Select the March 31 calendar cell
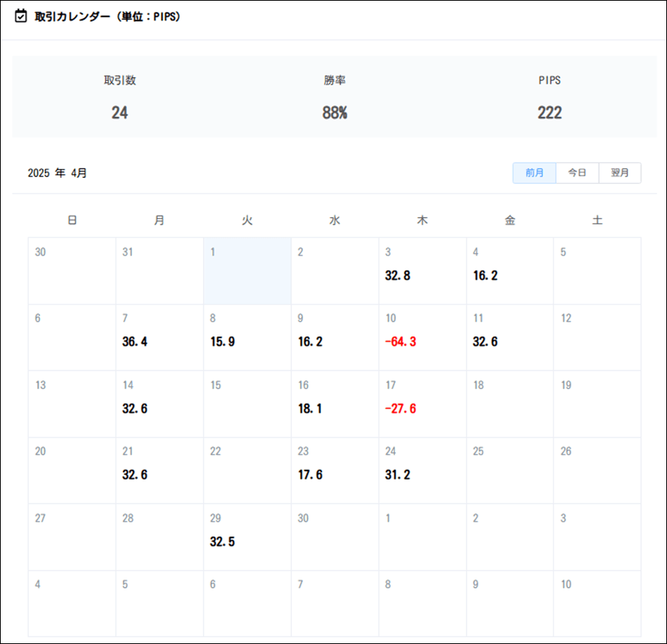Screen dimensions: 667x644 159,271
